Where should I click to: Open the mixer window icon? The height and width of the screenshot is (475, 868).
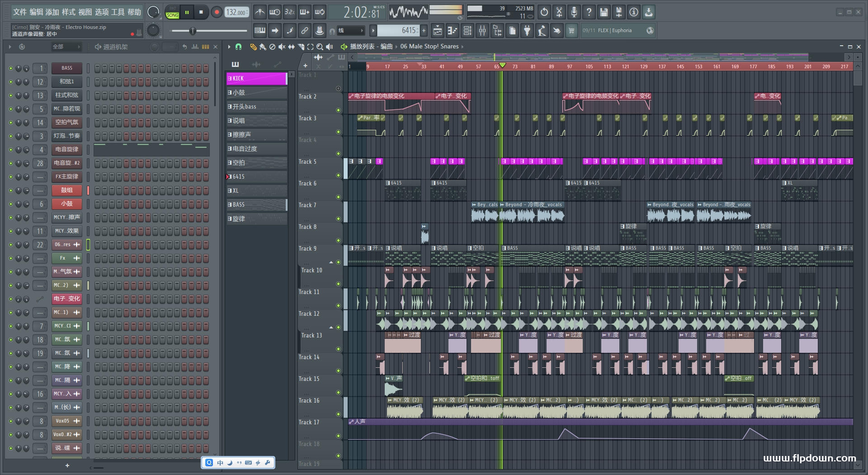tap(482, 31)
